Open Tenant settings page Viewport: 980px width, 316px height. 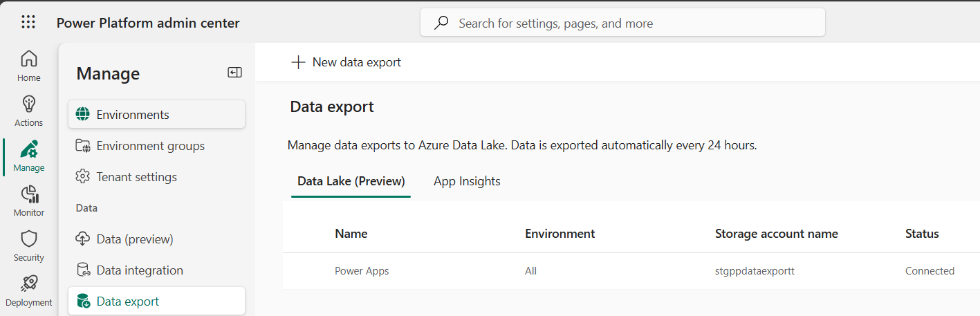[136, 177]
